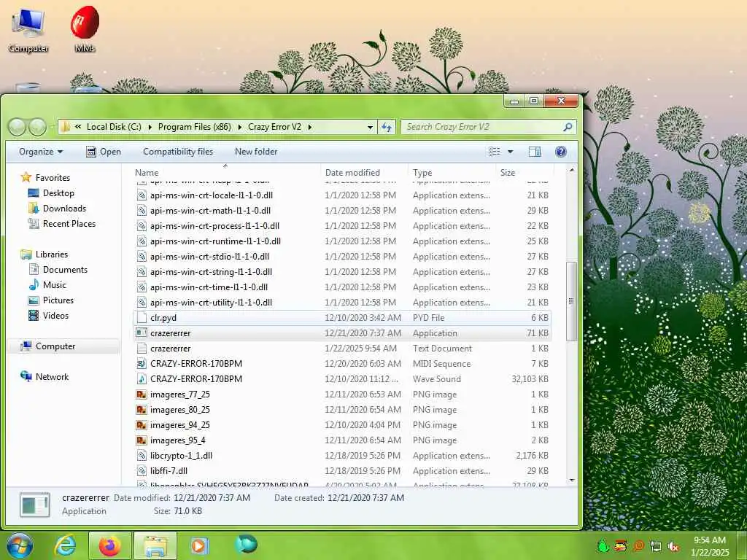Go back with the Back arrow
The width and height of the screenshot is (747, 560).
coord(18,127)
